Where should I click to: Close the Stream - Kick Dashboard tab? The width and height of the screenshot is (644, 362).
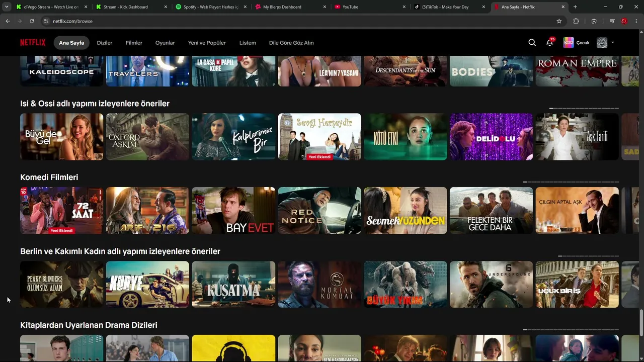166,7
